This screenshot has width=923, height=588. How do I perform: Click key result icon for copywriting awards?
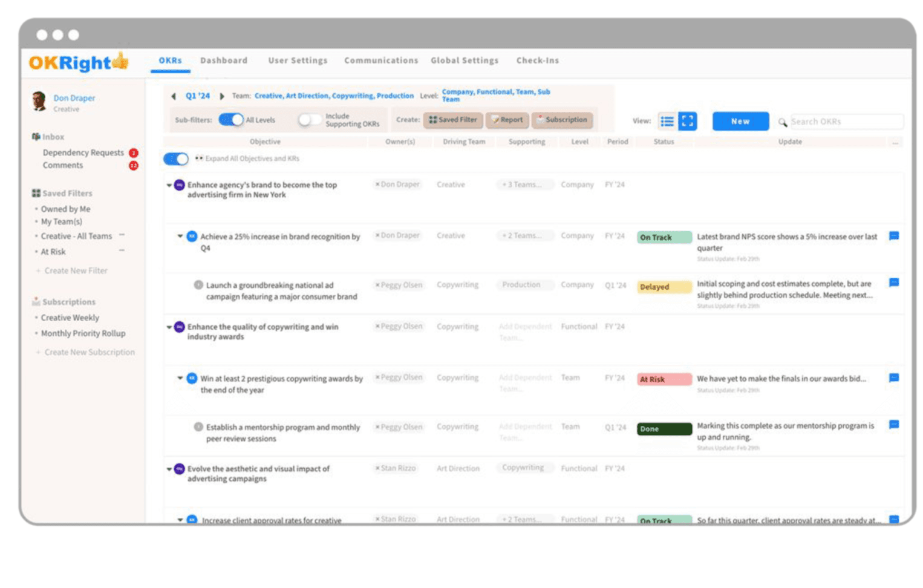[x=192, y=378]
